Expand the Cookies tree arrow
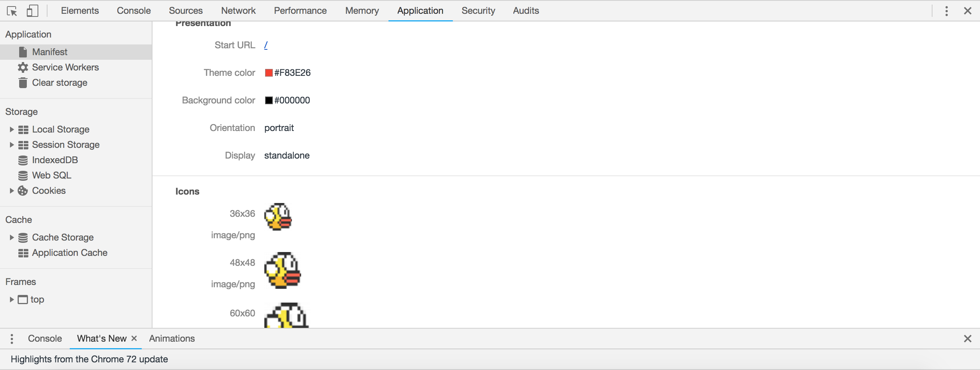 [11, 191]
